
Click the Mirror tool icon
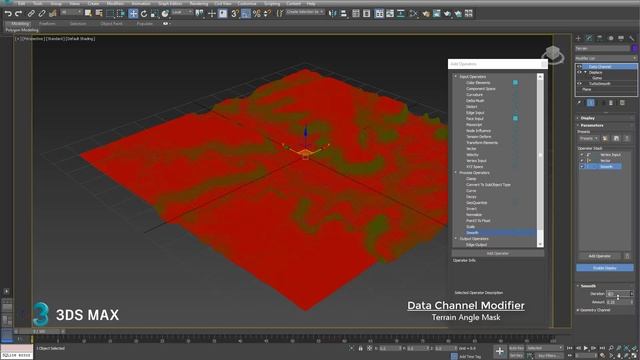pyautogui.click(x=333, y=13)
